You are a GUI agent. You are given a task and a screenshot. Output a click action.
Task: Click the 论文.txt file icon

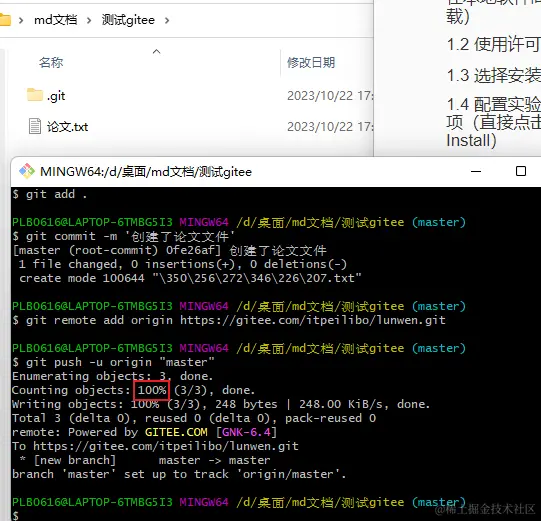(x=35, y=126)
